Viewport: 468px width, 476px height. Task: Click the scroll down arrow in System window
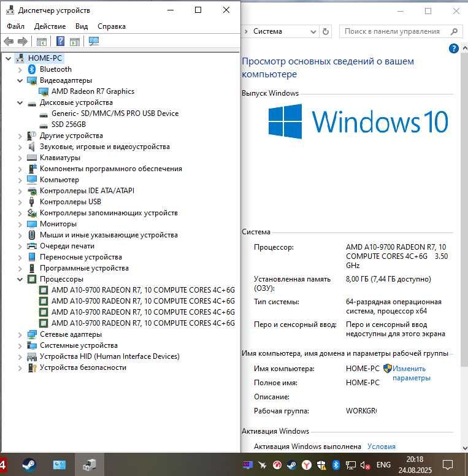pyautogui.click(x=464, y=448)
